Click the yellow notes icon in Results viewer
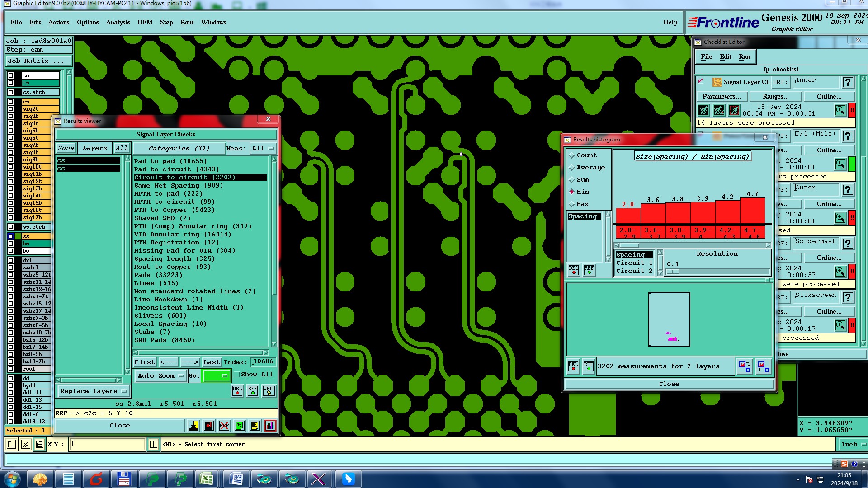This screenshot has height=488, width=868. [x=255, y=426]
